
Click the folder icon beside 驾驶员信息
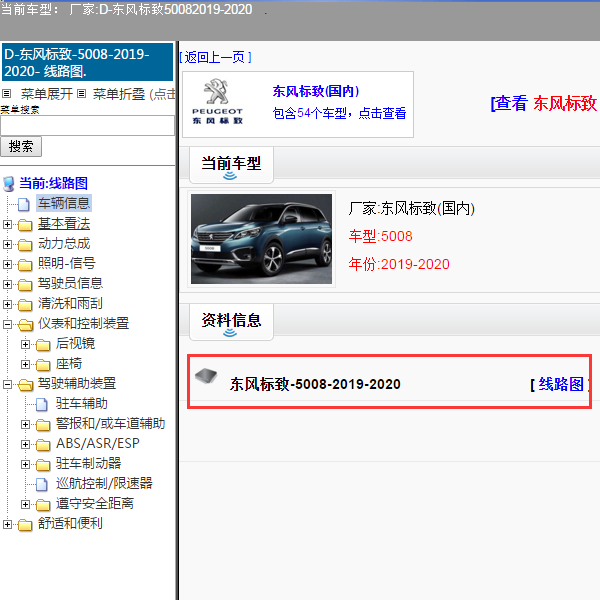[x=25, y=284]
